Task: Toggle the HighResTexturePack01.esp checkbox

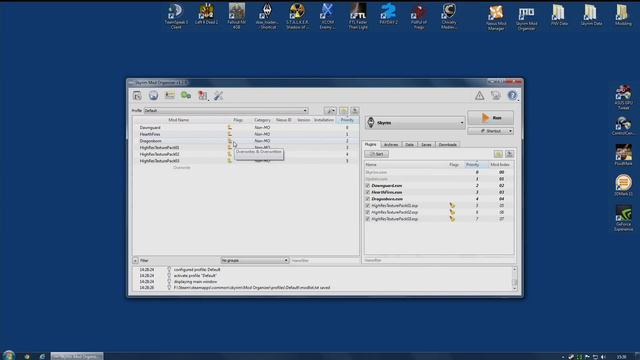Action: tap(367, 206)
